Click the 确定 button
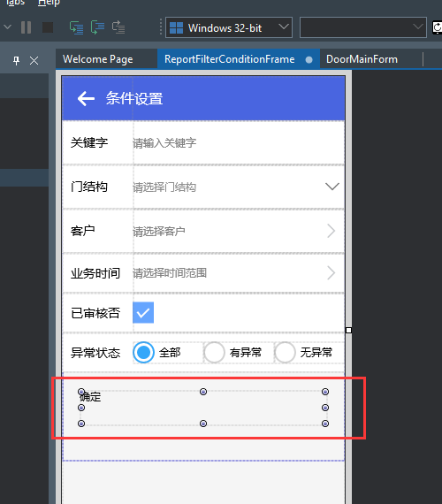442x504 pixels. click(203, 408)
